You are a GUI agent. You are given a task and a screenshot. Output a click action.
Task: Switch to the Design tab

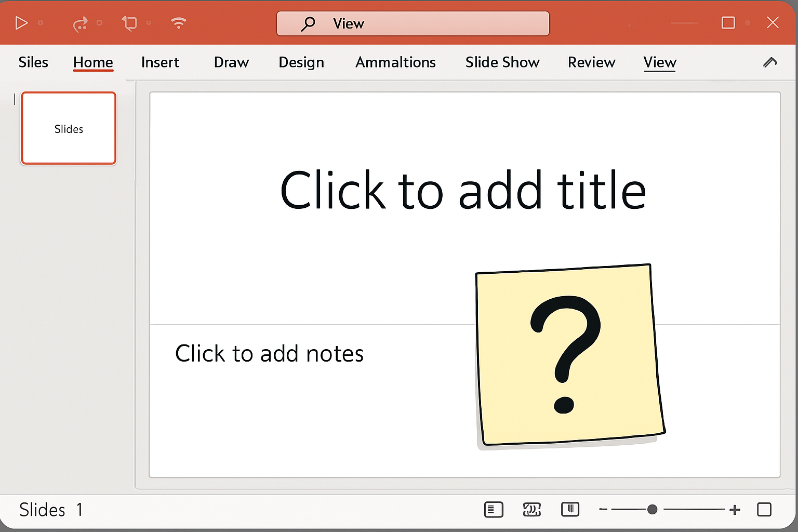tap(301, 62)
